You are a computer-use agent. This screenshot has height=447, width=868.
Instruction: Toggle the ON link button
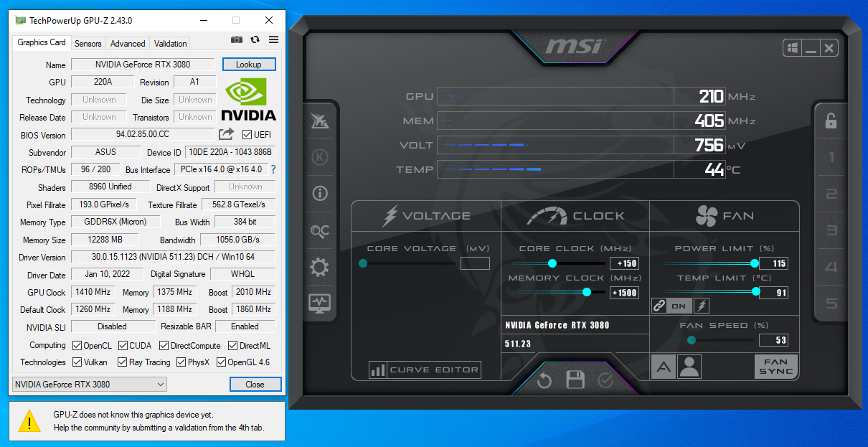680,306
